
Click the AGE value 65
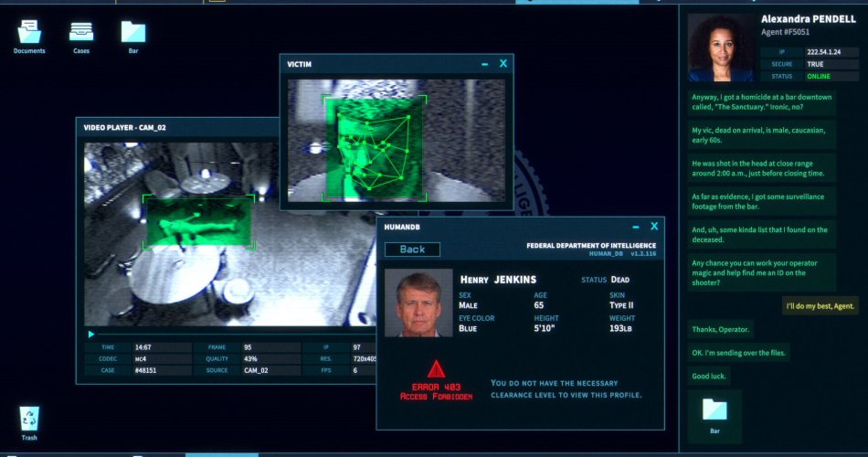[x=539, y=305]
